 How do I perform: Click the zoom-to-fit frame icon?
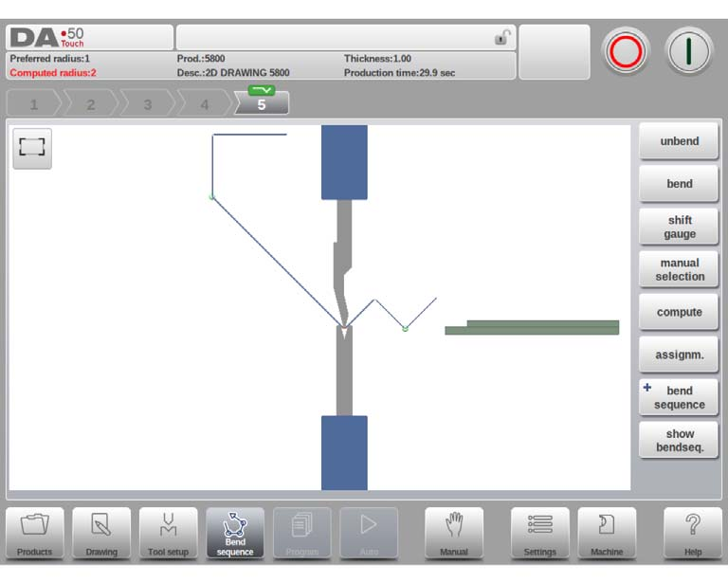pyautogui.click(x=32, y=148)
